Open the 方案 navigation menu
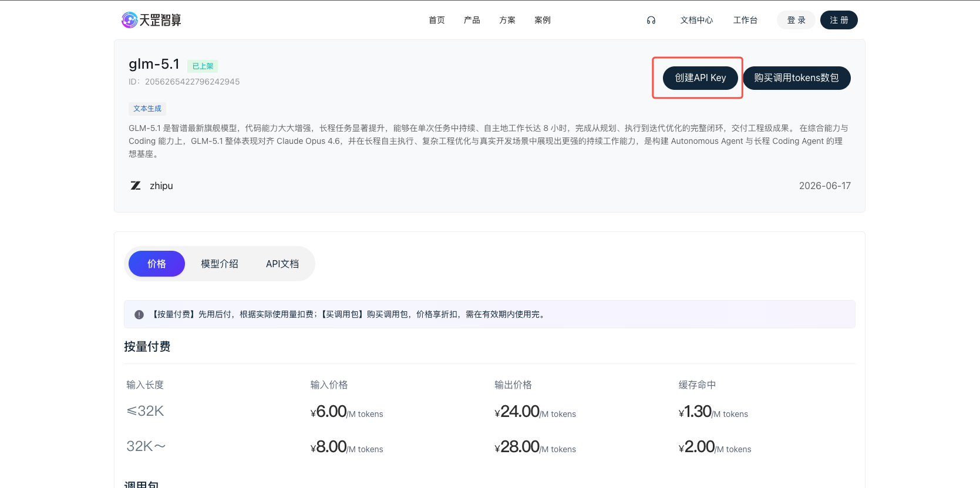The height and width of the screenshot is (488, 980). point(507,20)
